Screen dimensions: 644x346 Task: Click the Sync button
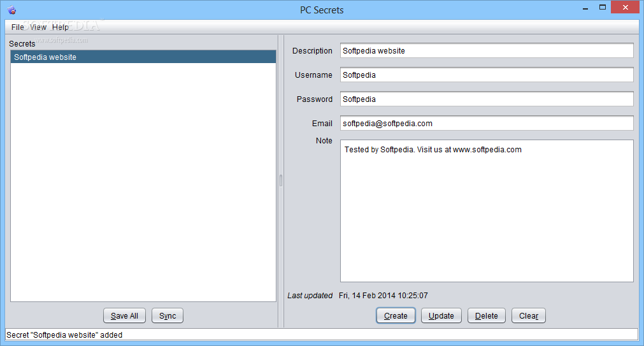[168, 315]
